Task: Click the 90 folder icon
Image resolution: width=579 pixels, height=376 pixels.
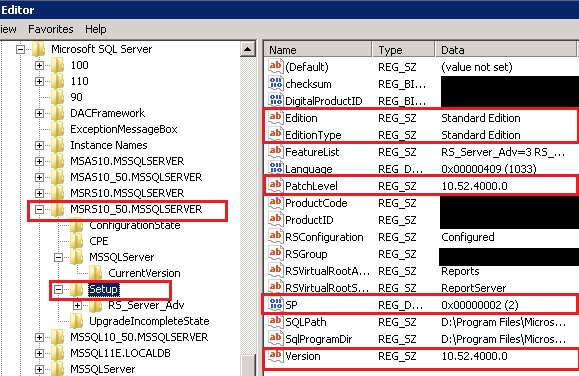Action: click(x=57, y=97)
